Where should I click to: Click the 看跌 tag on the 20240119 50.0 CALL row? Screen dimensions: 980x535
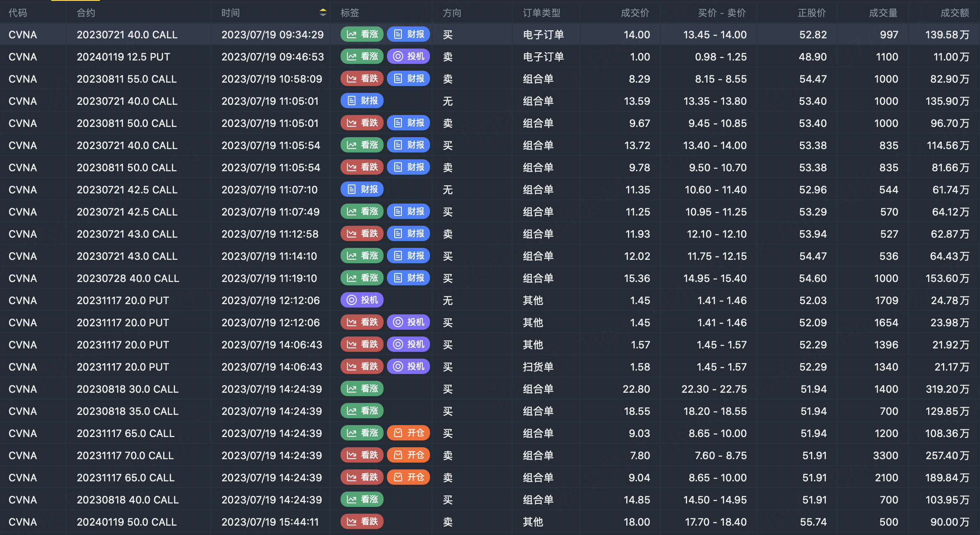pyautogui.click(x=362, y=522)
